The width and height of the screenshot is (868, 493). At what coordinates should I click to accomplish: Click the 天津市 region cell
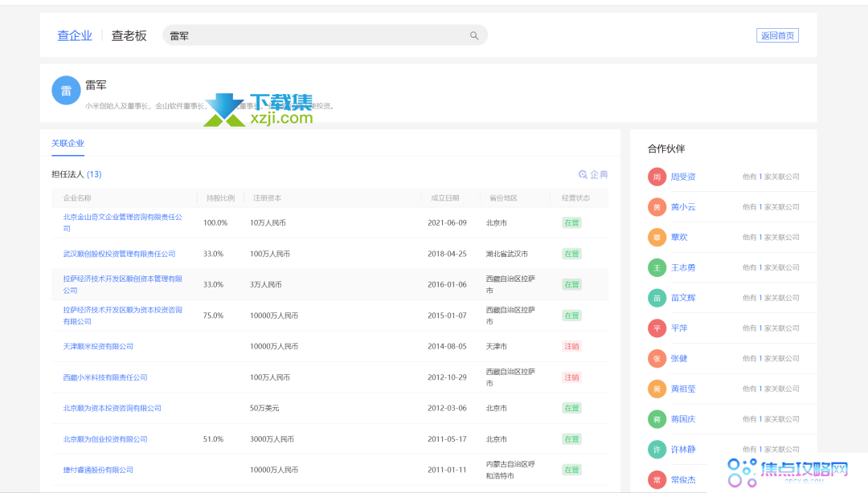pos(496,346)
